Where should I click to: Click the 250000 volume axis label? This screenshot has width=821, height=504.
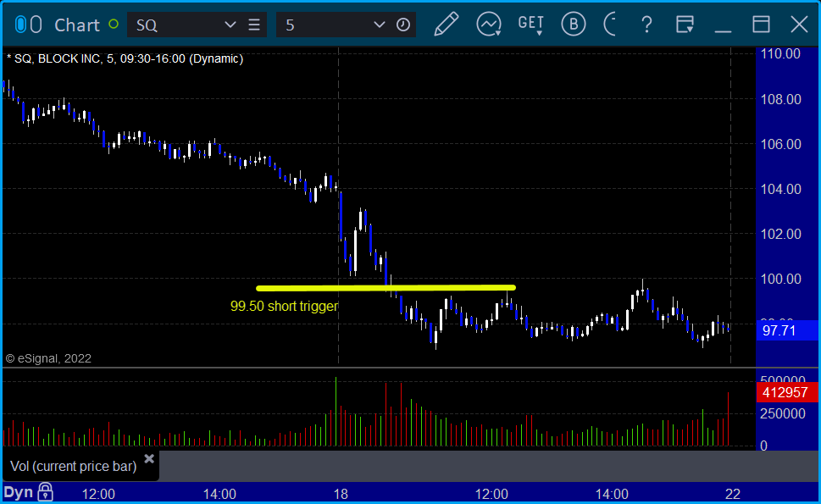click(782, 414)
